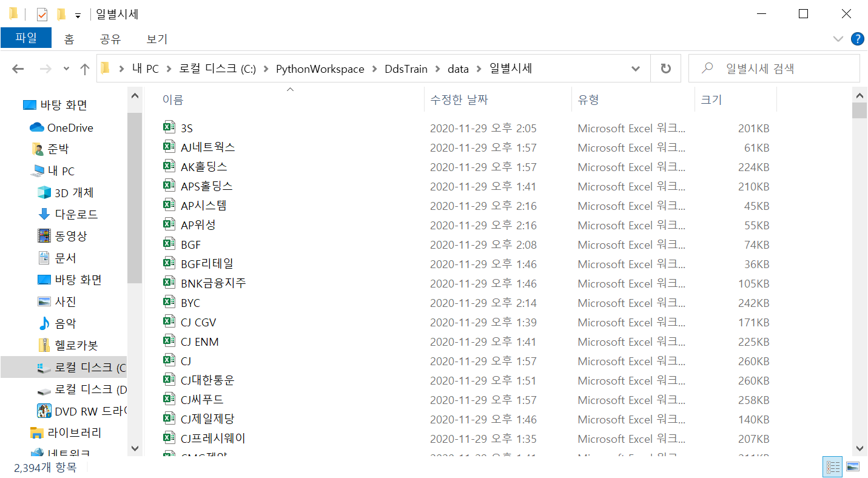Select the BYC file's Excel icon

169,301
